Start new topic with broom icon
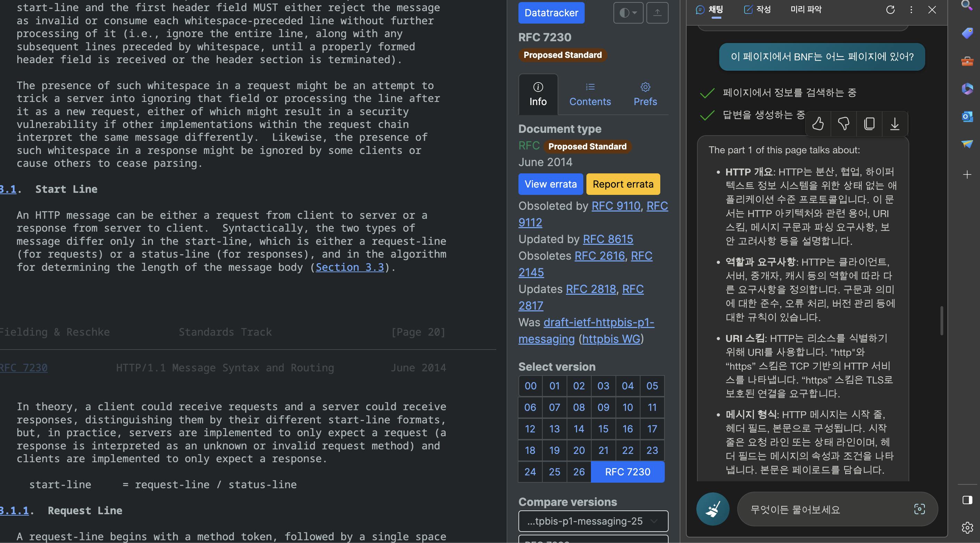Screen dimensions: 980x543 (713, 509)
